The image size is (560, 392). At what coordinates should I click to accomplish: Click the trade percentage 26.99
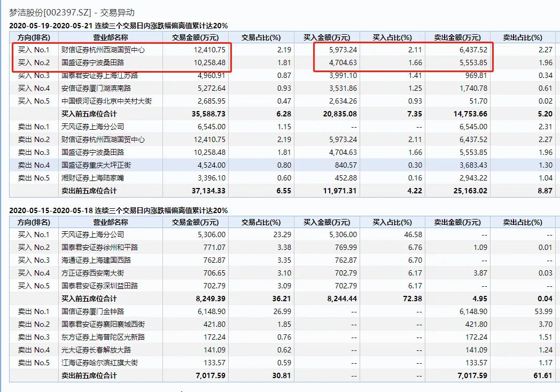[x=282, y=312]
